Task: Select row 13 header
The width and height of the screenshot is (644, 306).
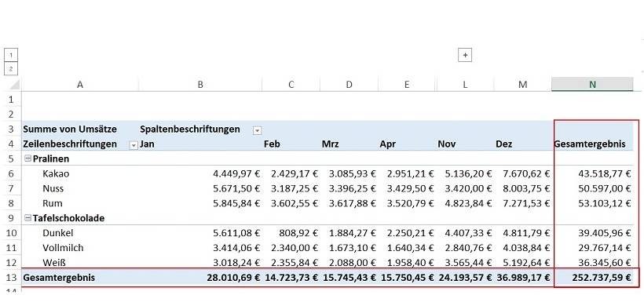Action: [11, 277]
